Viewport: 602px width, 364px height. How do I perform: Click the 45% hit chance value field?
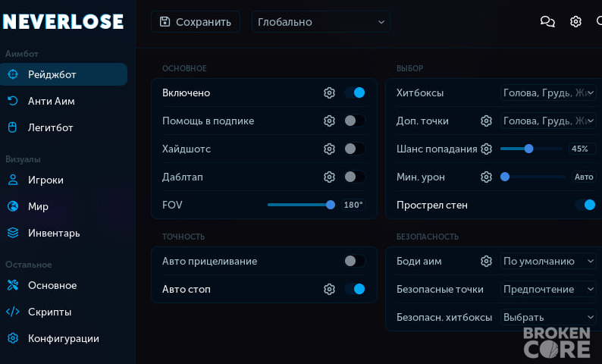582,149
